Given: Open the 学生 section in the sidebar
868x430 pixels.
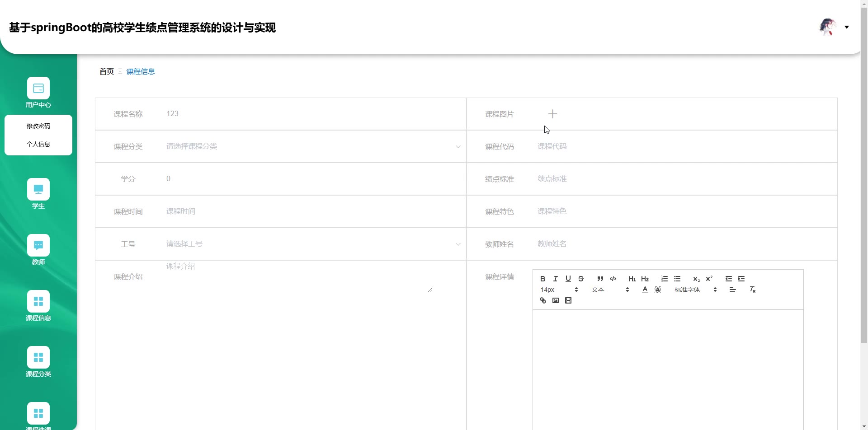Looking at the screenshot, I should (x=38, y=194).
